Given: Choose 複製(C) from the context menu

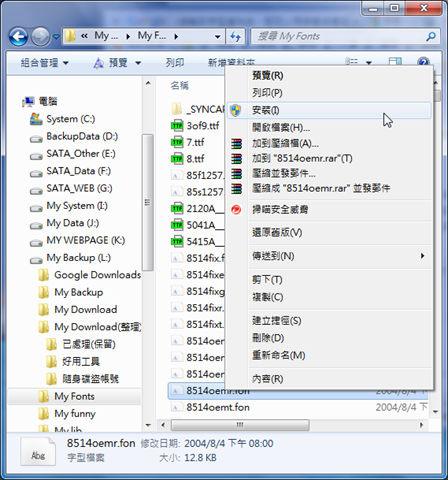Looking at the screenshot, I should [x=329, y=297].
